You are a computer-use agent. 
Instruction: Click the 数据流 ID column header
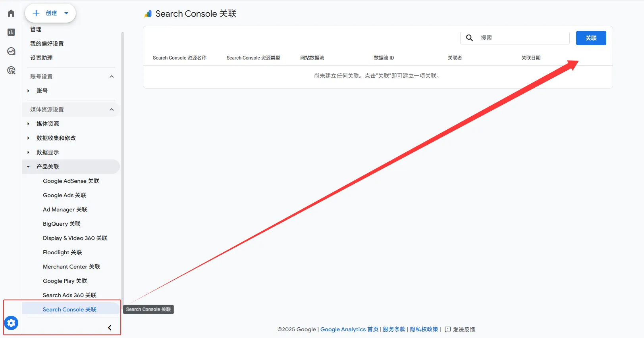384,58
